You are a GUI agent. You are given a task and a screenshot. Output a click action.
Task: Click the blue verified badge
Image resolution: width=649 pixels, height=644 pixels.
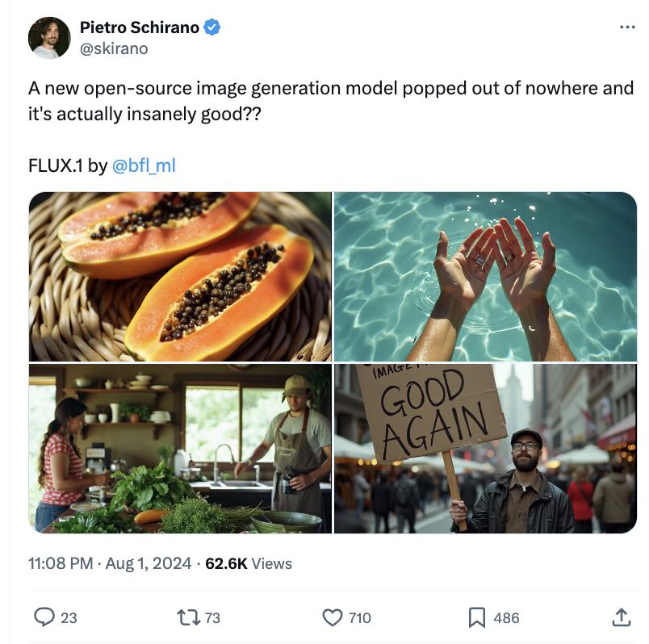pyautogui.click(x=212, y=27)
